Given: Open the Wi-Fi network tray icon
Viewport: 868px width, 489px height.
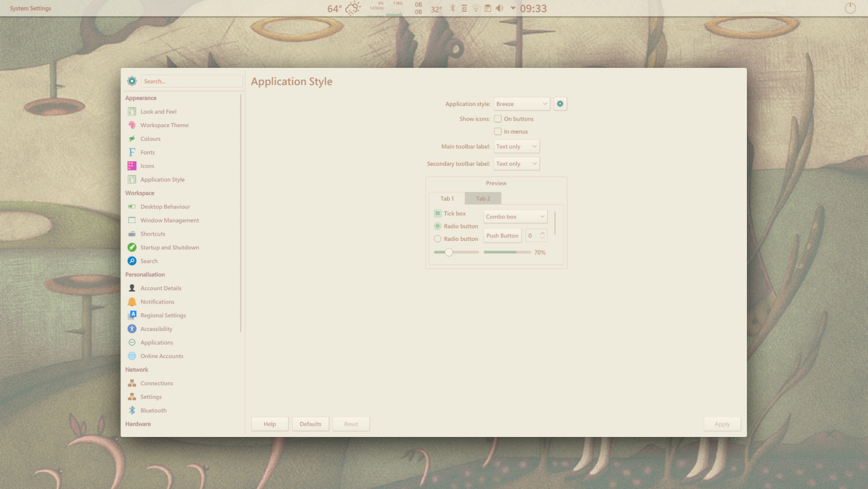Looking at the screenshot, I should [x=475, y=9].
